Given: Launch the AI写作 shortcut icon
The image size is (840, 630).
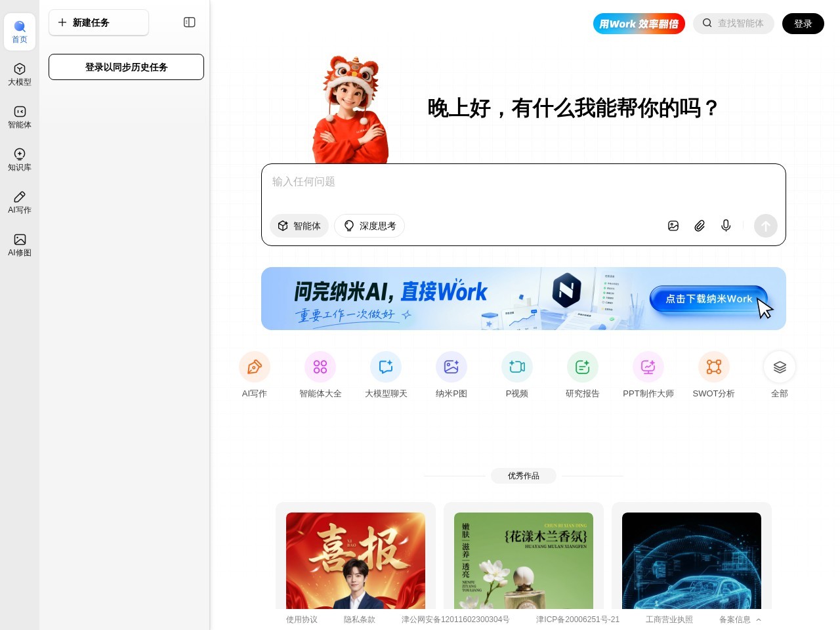Looking at the screenshot, I should tap(255, 367).
